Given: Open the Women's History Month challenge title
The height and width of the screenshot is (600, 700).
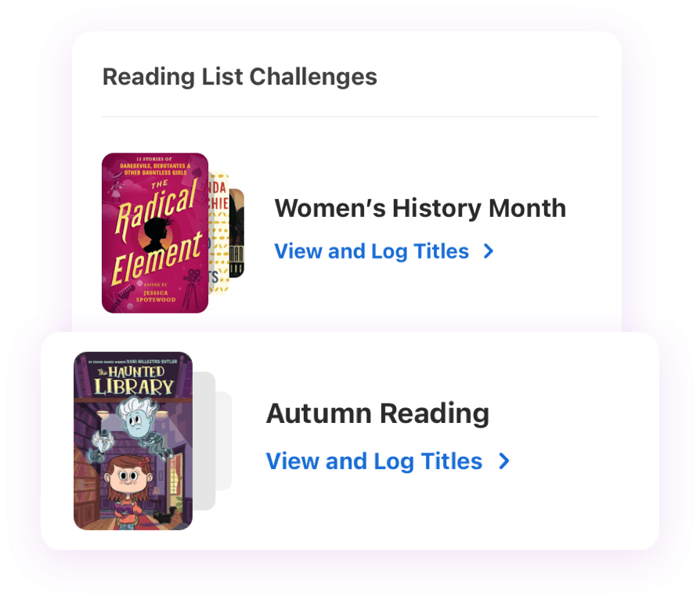Looking at the screenshot, I should [x=420, y=208].
